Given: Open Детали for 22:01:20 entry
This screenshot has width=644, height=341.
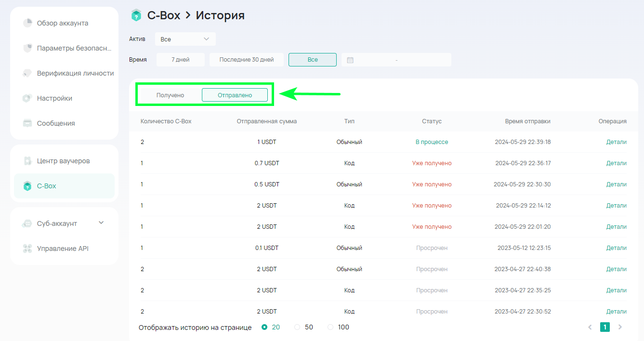Looking at the screenshot, I should [616, 227].
